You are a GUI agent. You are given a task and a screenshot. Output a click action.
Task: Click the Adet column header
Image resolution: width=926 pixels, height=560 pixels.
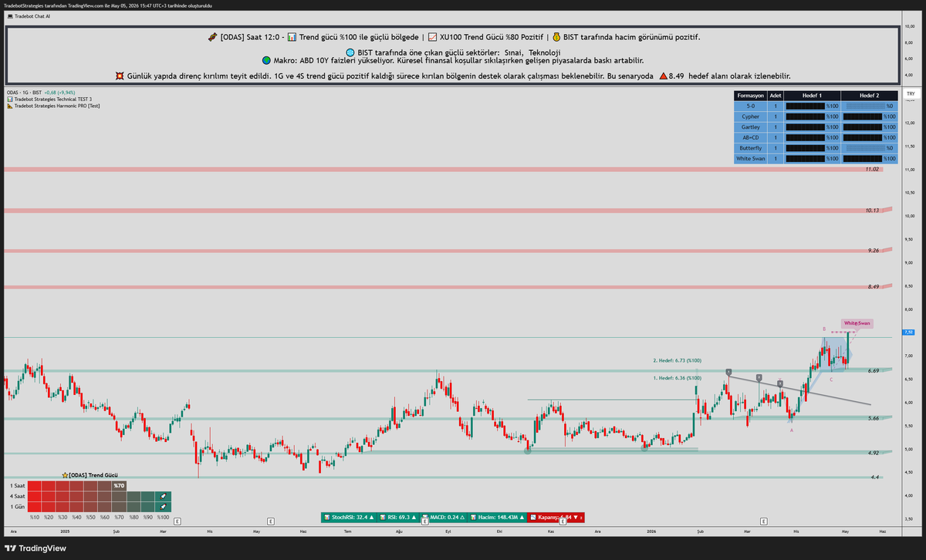tap(775, 95)
